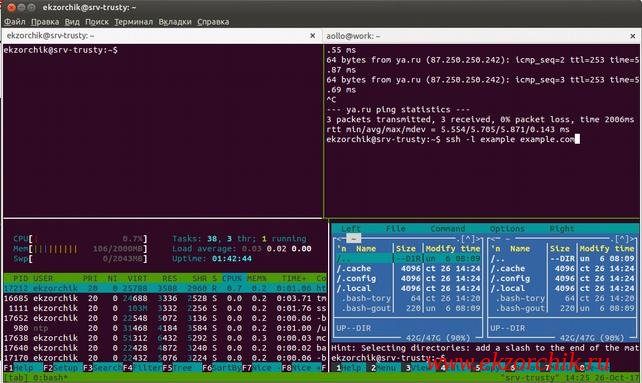Viewport: 642px width, 383px height.
Task: Click mc function key 3 View
Action: point(418,368)
